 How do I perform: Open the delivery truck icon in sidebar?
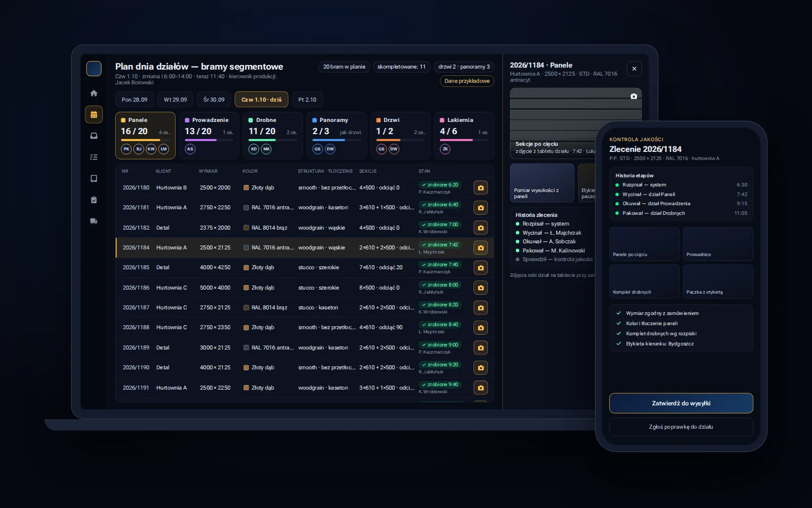coord(94,221)
